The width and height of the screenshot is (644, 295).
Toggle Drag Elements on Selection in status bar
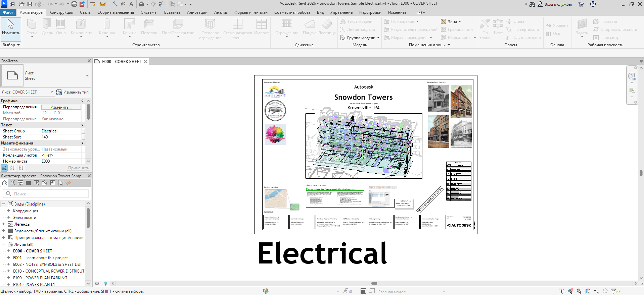(x=596, y=291)
